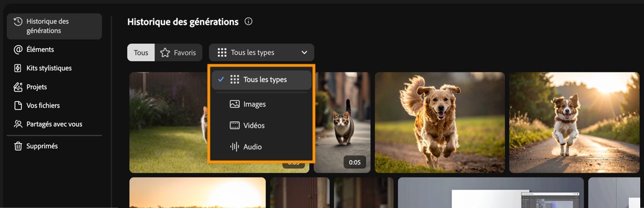This screenshot has width=644, height=208.
Task: Click the Historique des générations heading
Action: click(x=183, y=22)
